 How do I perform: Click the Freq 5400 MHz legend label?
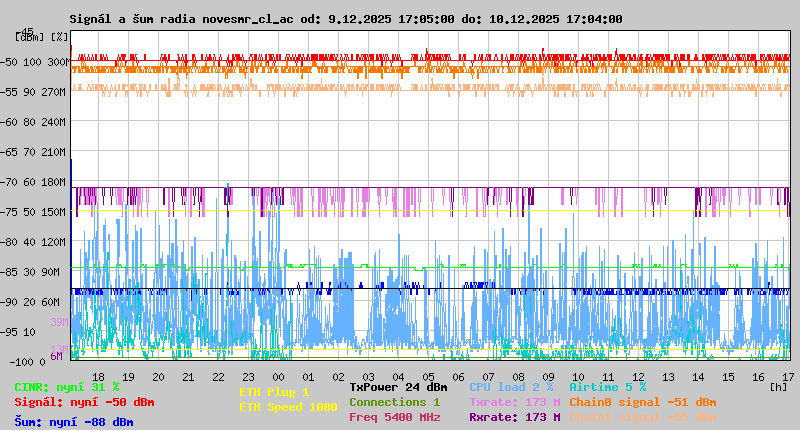[394, 417]
